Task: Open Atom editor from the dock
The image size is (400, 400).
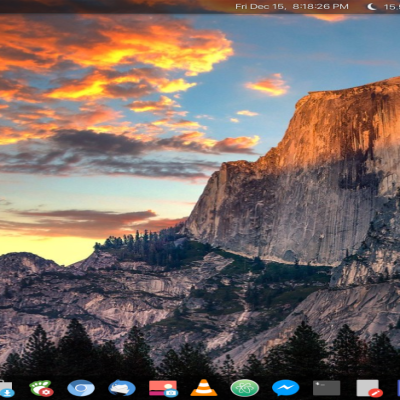Action: pyautogui.click(x=245, y=388)
